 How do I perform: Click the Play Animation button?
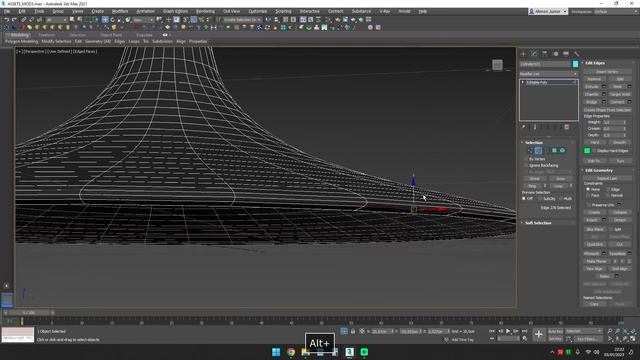(508, 331)
